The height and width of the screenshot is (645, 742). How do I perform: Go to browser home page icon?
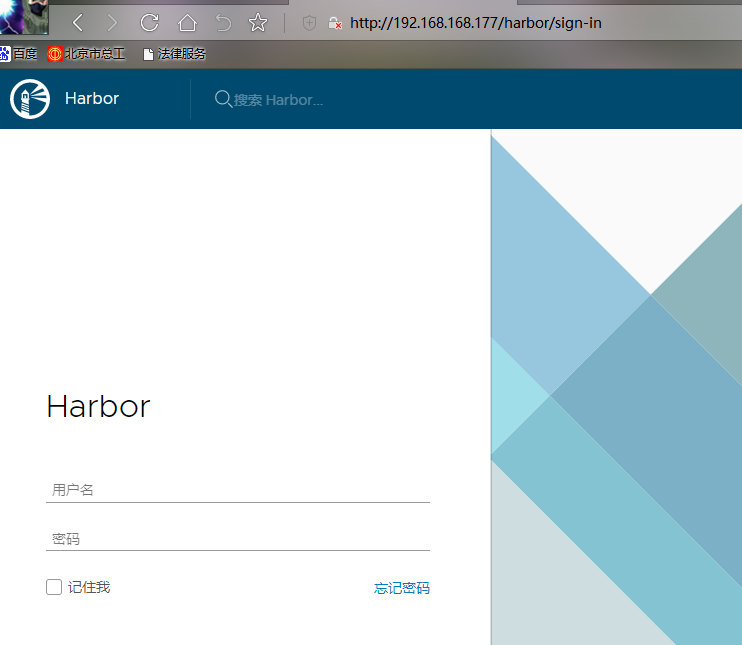[x=187, y=23]
